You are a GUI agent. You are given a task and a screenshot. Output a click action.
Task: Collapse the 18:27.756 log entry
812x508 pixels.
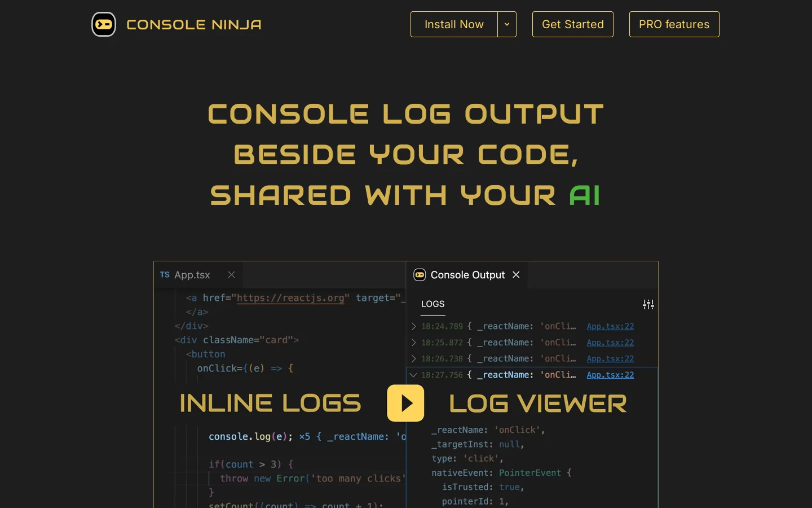(x=413, y=375)
